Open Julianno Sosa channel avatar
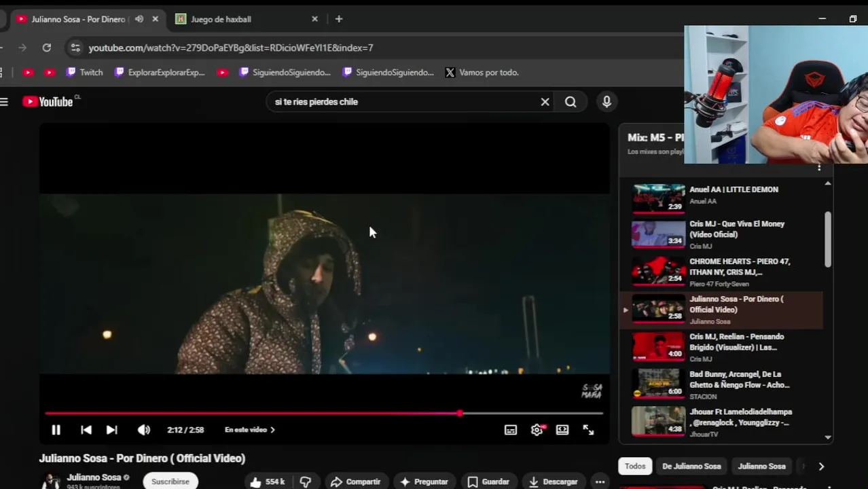868x489 pixels. tap(51, 481)
